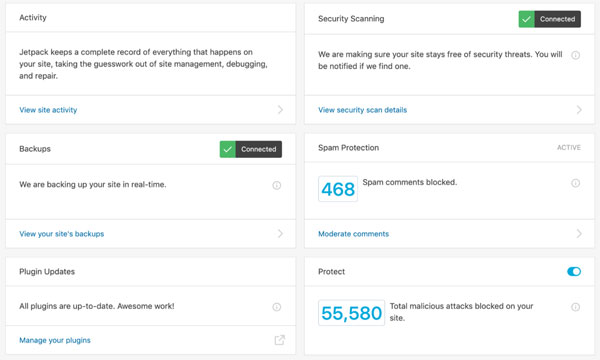Viewport: 600px width, 360px height.
Task: Click the 468 spam count box
Action: [338, 189]
